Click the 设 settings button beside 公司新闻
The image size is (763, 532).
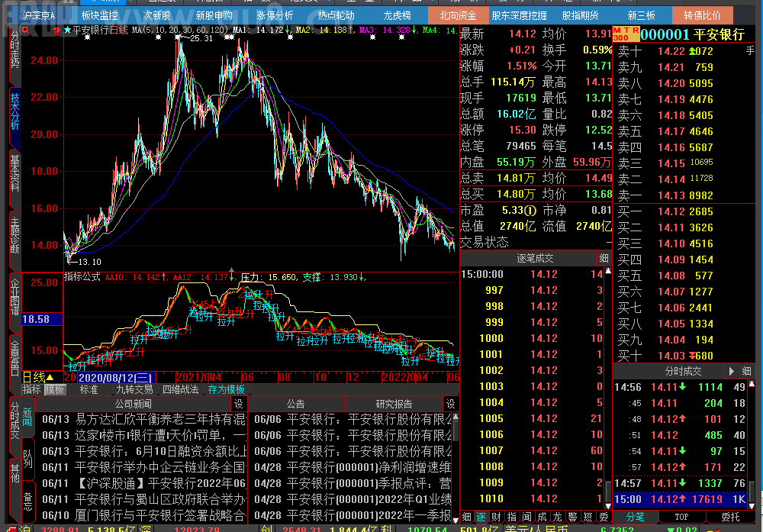(x=238, y=404)
